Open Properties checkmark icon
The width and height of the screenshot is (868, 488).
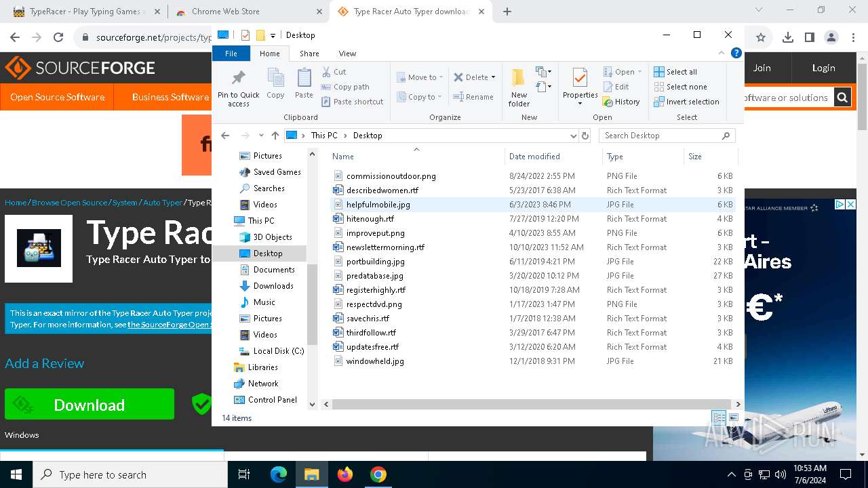click(x=580, y=78)
